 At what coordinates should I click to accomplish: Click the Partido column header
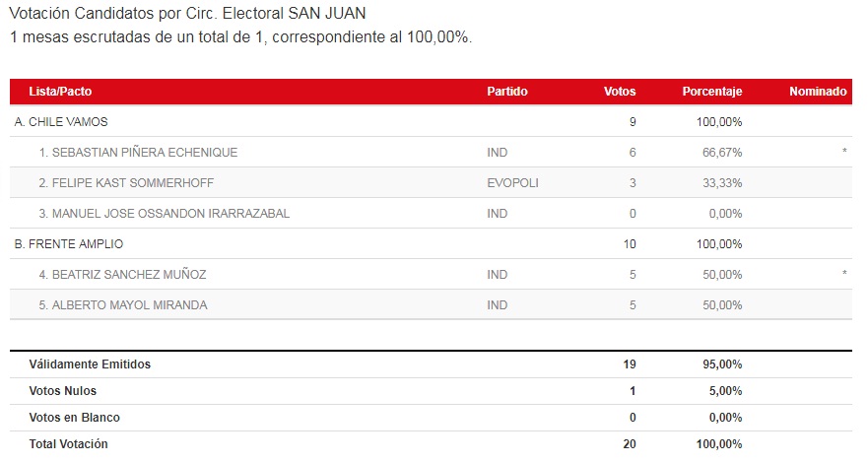click(507, 92)
